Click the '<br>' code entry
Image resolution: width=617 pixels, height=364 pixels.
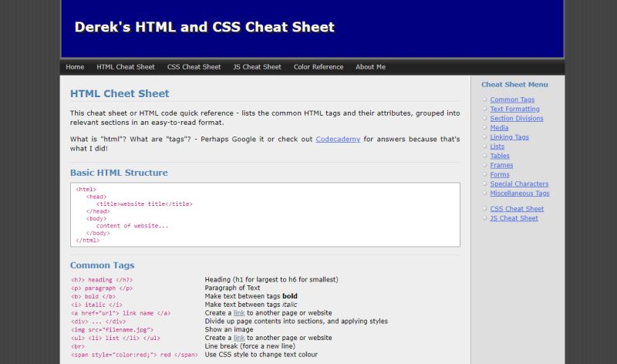click(x=78, y=346)
